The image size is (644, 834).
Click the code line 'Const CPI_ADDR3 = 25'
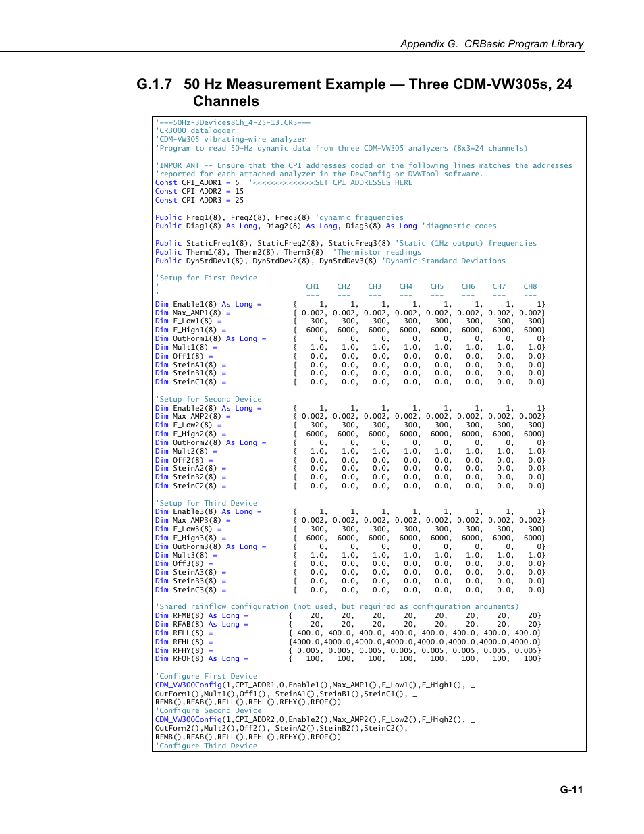click(199, 201)
